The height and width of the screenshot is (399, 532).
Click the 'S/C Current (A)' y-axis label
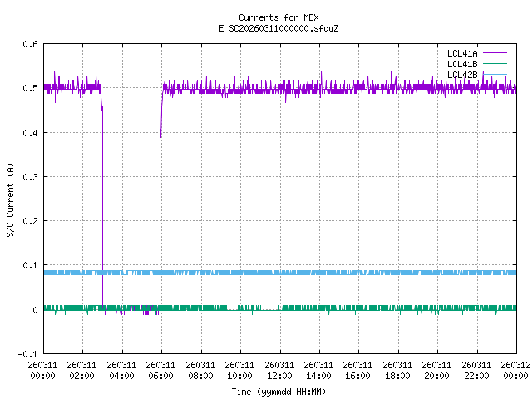click(x=10, y=199)
